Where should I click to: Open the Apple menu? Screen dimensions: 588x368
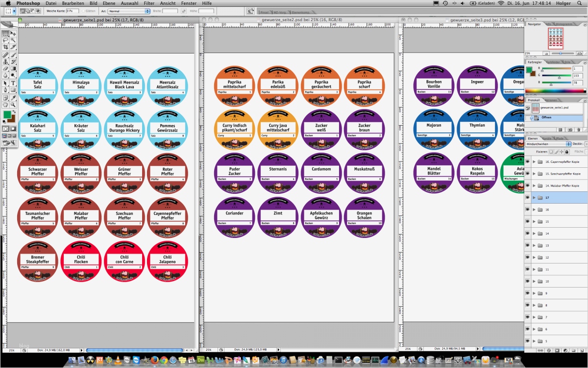coord(8,3)
